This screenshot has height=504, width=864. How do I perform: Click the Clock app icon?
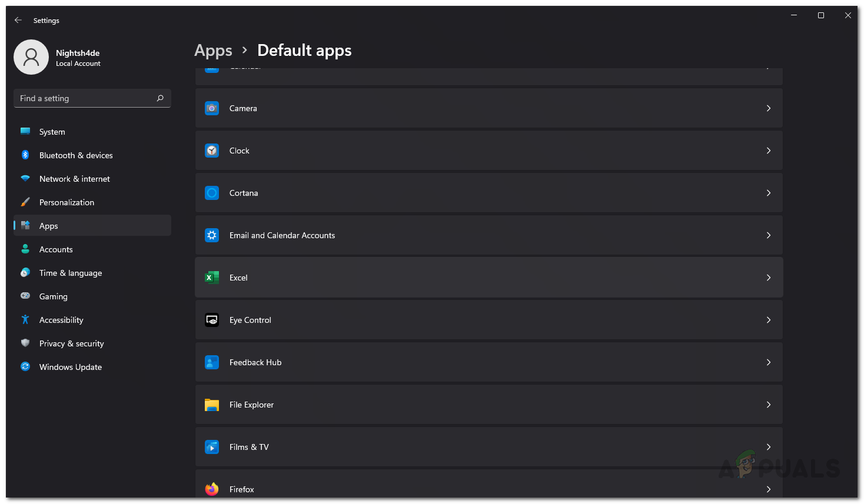point(212,151)
